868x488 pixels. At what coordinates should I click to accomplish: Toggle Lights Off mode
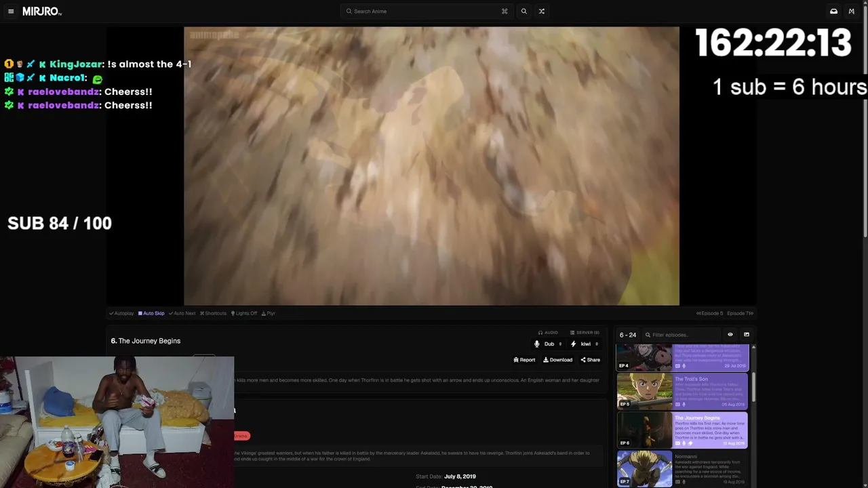(x=244, y=313)
